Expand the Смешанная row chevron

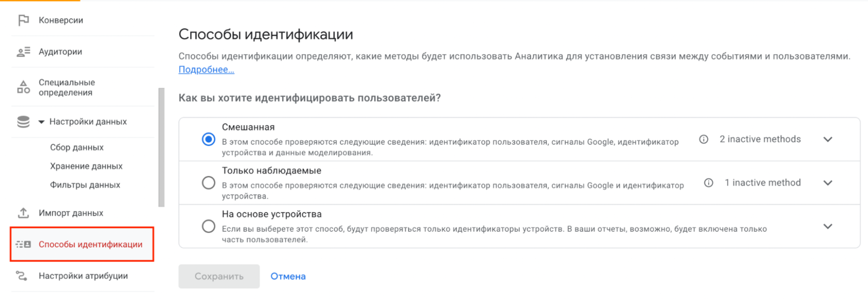828,139
